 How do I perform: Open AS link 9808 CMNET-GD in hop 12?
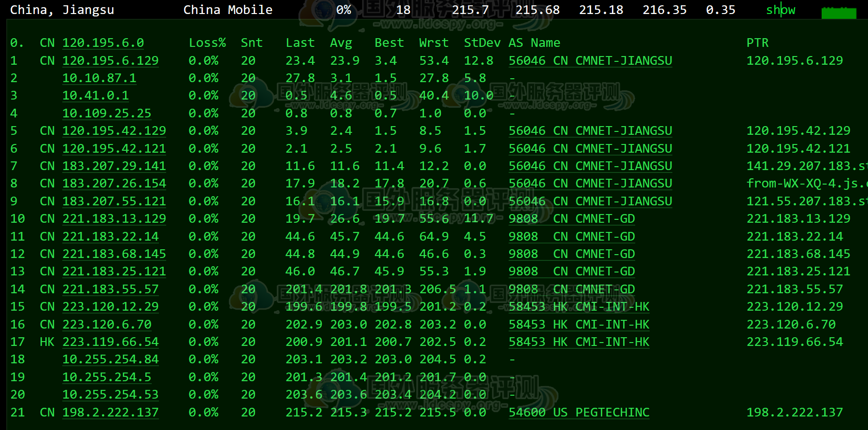click(572, 254)
